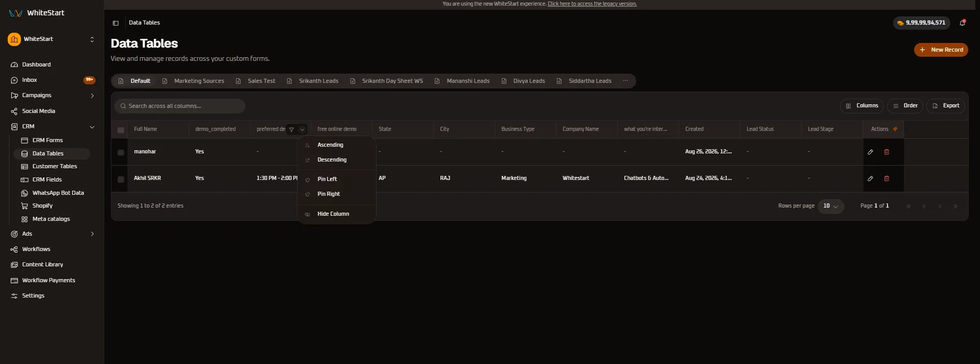Switch to Mananshi Leads tab

point(462,81)
